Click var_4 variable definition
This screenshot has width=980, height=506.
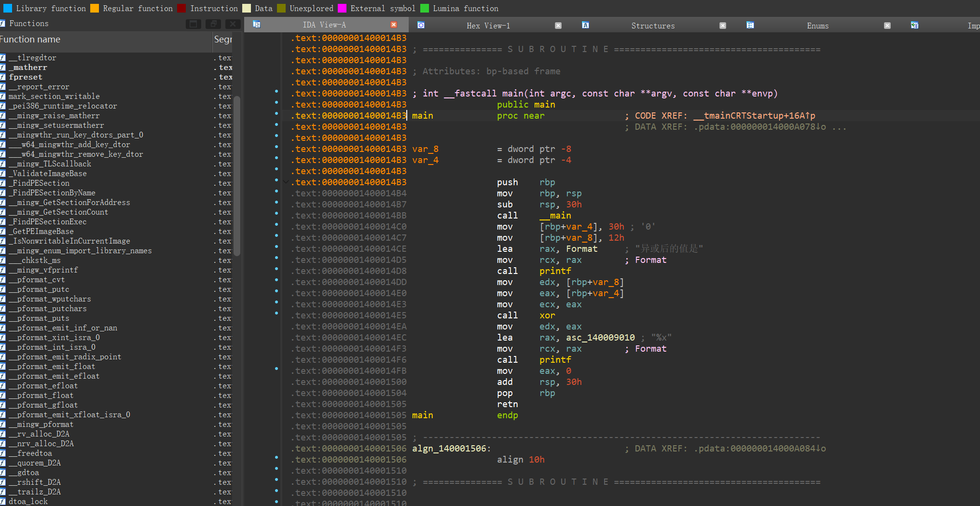coord(425,160)
